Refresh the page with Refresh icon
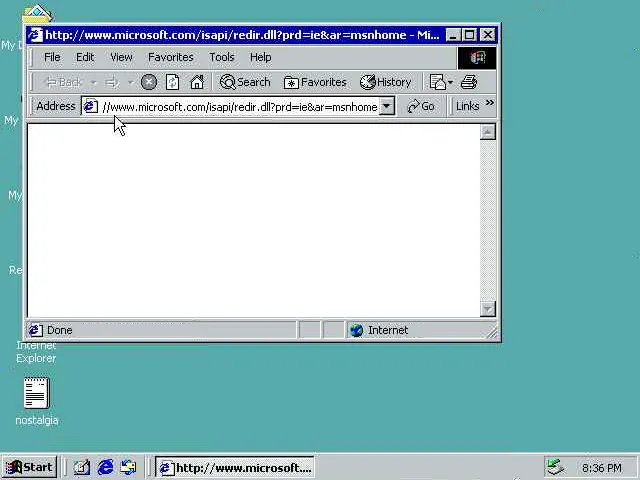Screen dimensions: 640x480 tap(173, 82)
